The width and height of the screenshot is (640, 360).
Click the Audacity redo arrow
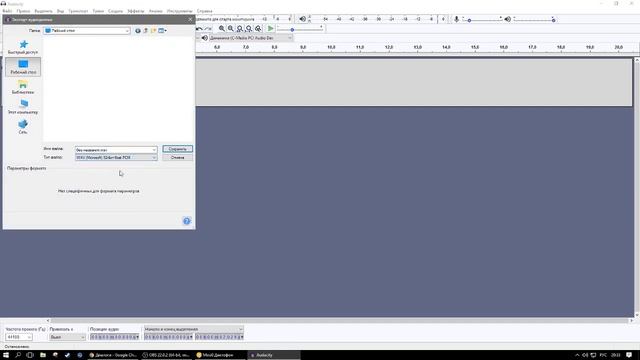coord(208,29)
